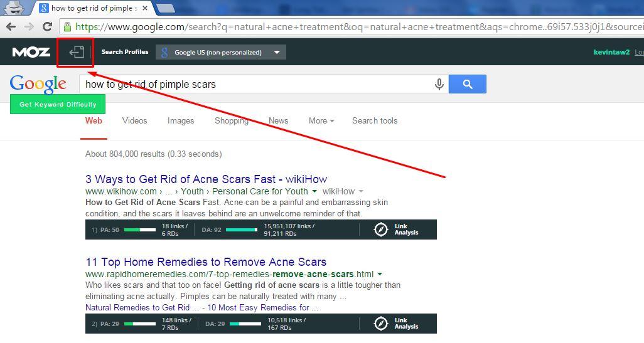Screen dimensions: 644x343
Task: Click '10,518 links / 167 RDs' text
Action: pyautogui.click(x=287, y=324)
